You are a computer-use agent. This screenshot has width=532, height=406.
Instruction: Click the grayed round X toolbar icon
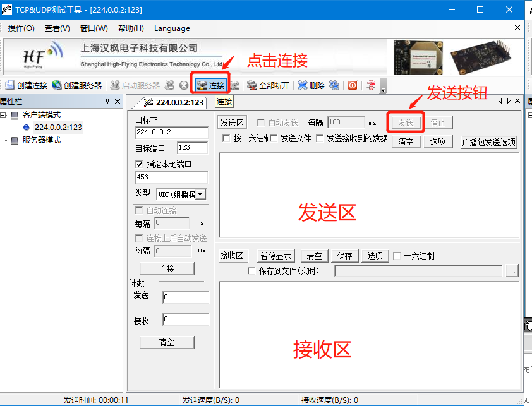tap(184, 85)
